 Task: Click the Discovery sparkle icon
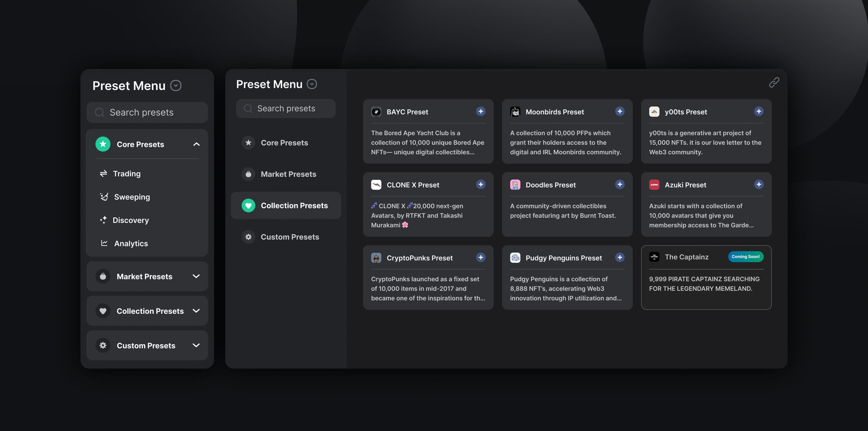click(103, 220)
